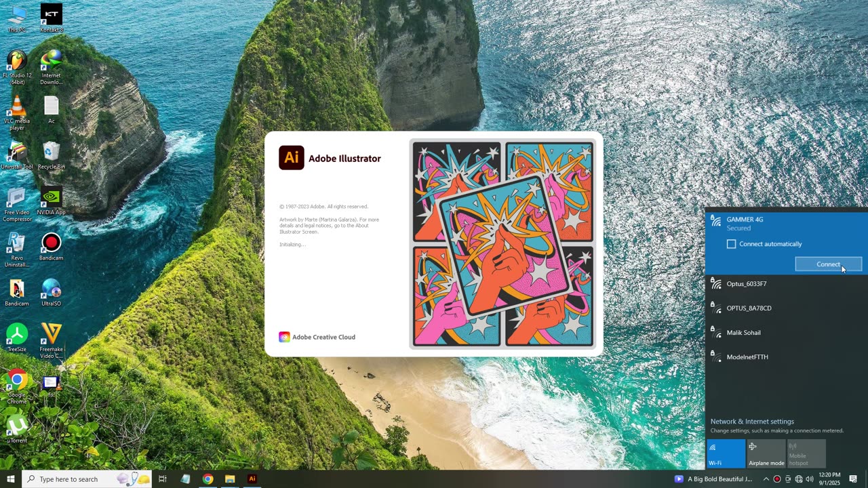Image resolution: width=868 pixels, height=488 pixels.
Task: Click the GAMMER 4G network name
Action: pyautogui.click(x=745, y=220)
